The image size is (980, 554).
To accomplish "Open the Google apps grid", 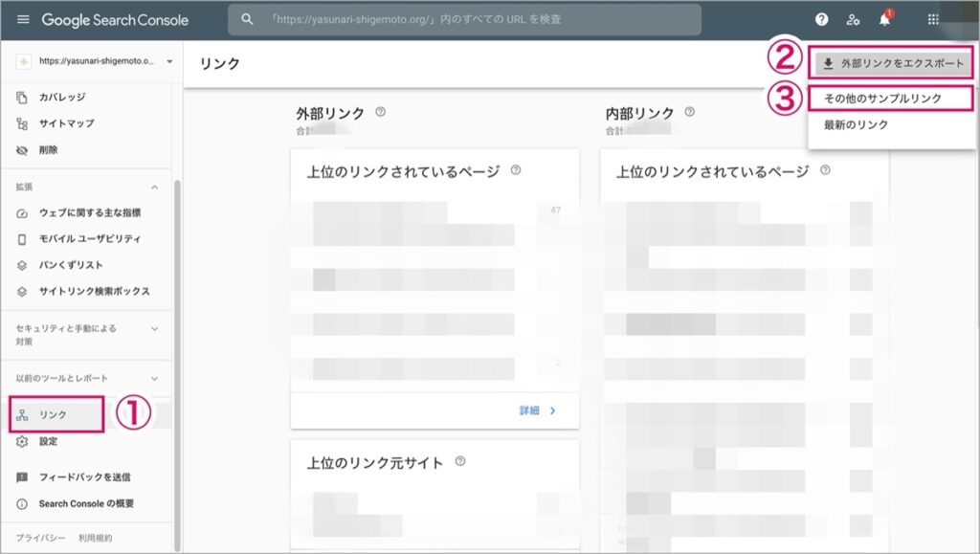I will point(933,19).
